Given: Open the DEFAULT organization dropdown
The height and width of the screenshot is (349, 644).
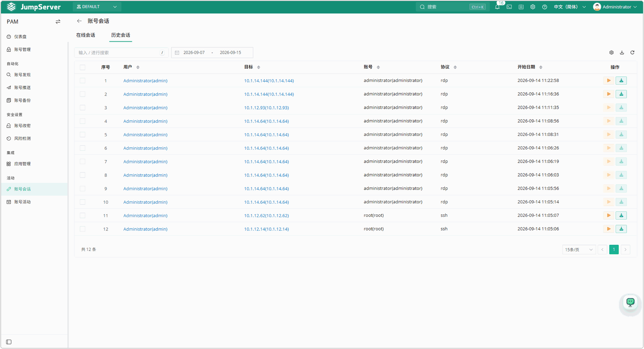Looking at the screenshot, I should pyautogui.click(x=97, y=7).
